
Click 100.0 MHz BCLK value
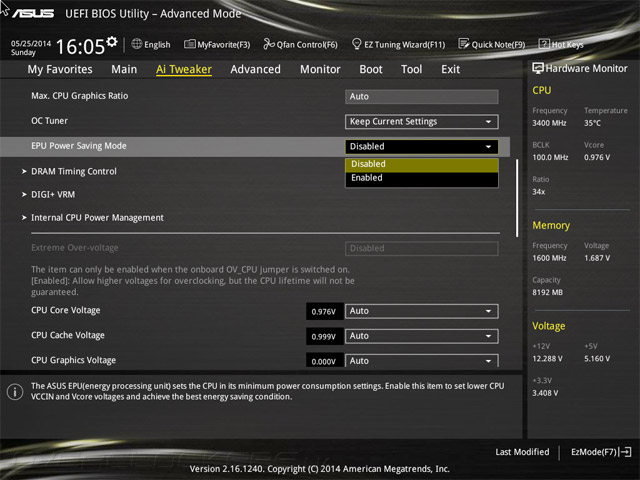(550, 157)
